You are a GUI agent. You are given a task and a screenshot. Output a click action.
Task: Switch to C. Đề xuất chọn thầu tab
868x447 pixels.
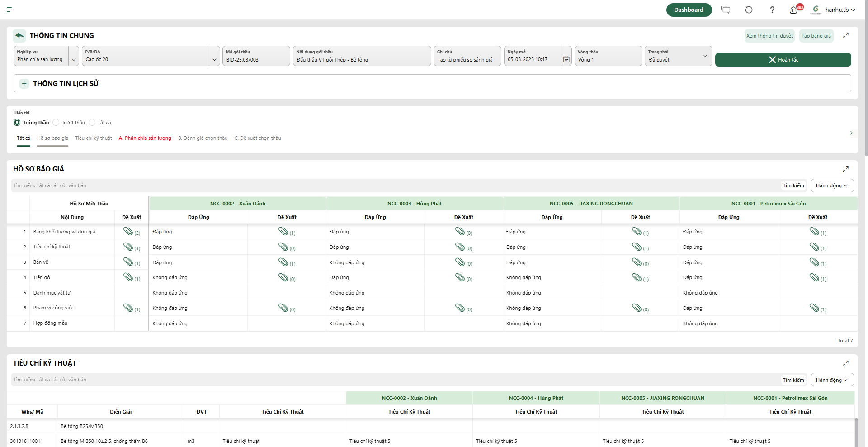tap(258, 138)
